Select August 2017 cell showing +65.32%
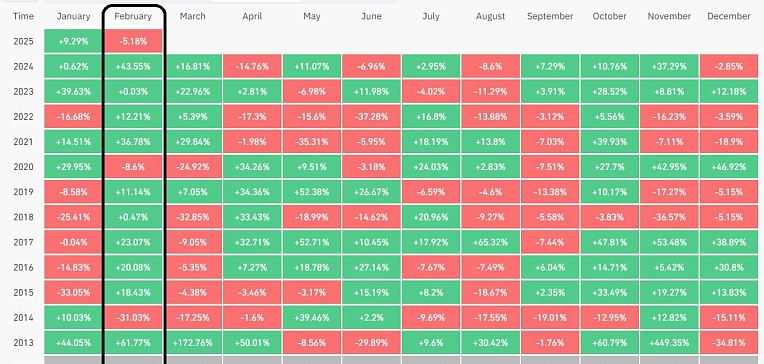764x364 pixels. tap(490, 242)
